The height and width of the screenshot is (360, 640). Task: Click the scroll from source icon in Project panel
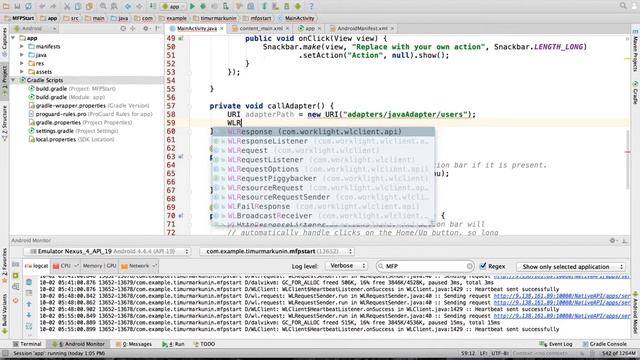click(x=123, y=29)
